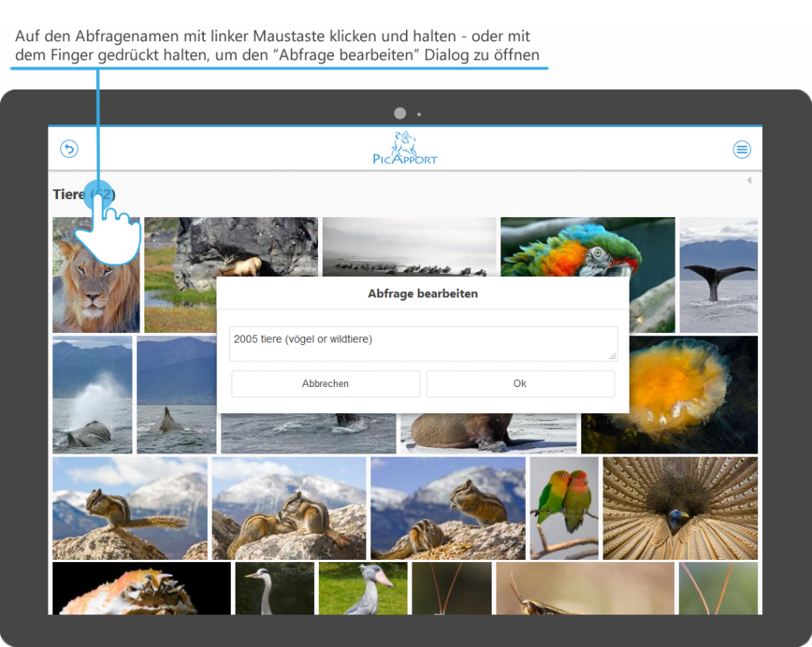Viewport: 812px width, 647px height.
Task: Click the circular back arrow icon
Action: click(x=69, y=149)
